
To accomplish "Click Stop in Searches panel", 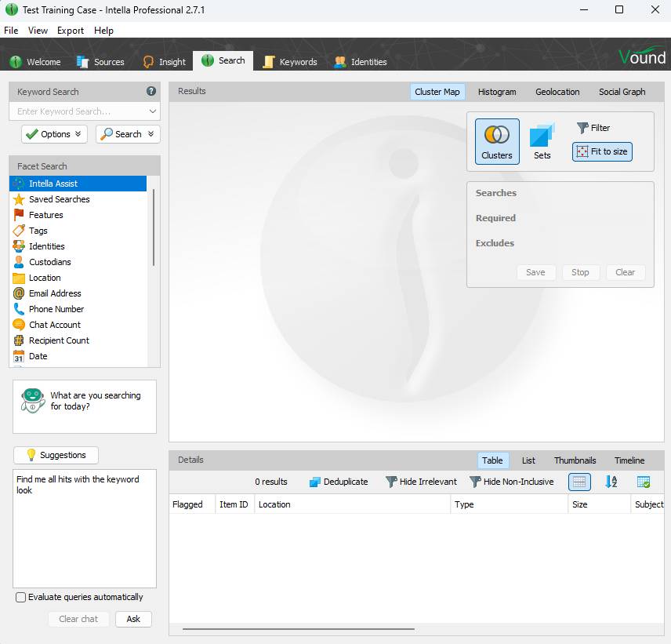I will [x=580, y=272].
